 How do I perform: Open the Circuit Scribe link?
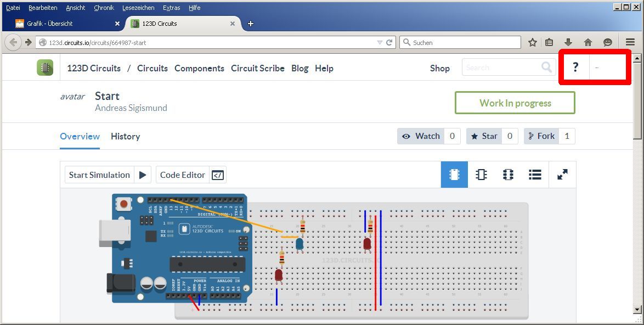coord(257,68)
